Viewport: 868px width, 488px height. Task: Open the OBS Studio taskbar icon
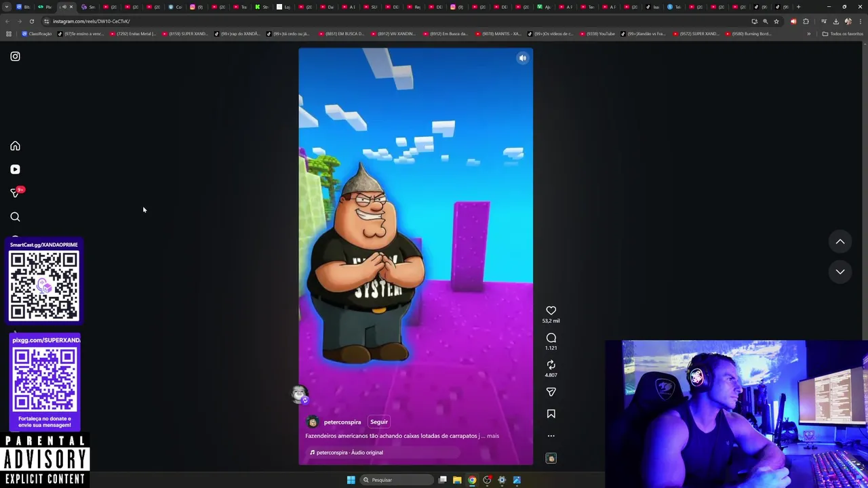487,480
